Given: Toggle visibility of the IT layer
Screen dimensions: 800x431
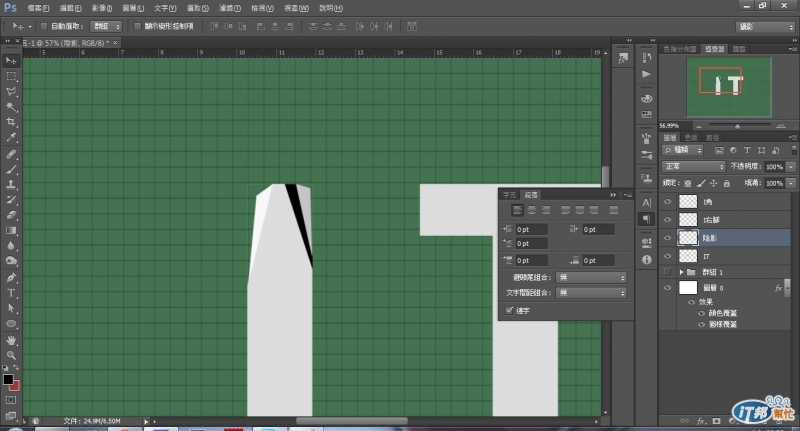Looking at the screenshot, I should [667, 256].
